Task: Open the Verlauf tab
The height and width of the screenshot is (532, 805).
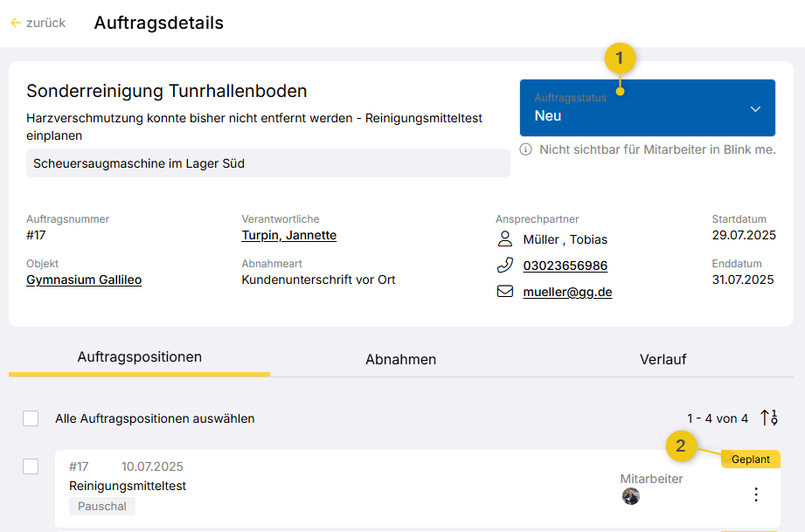Action: click(663, 359)
